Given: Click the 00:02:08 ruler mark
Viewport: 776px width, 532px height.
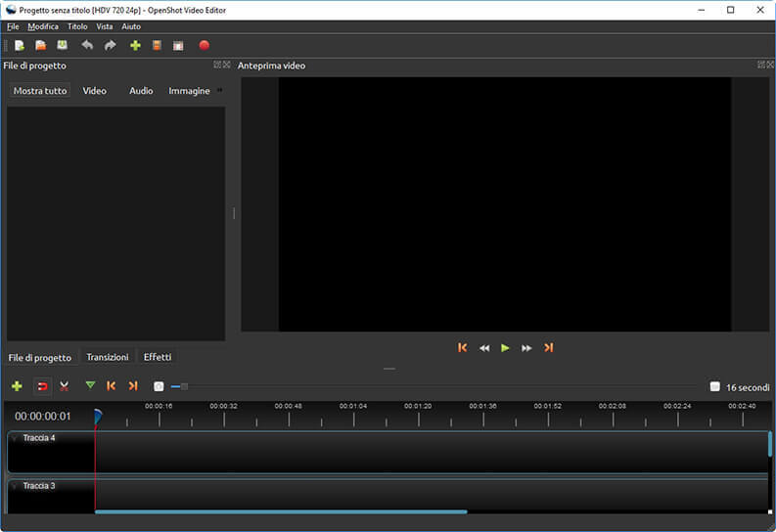Looking at the screenshot, I should tap(613, 406).
